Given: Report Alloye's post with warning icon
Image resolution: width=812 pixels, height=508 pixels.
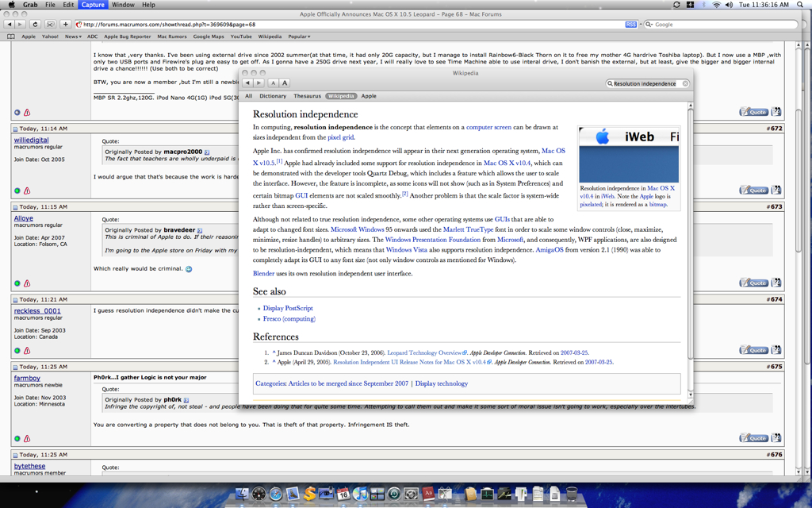Looking at the screenshot, I should click(27, 283).
